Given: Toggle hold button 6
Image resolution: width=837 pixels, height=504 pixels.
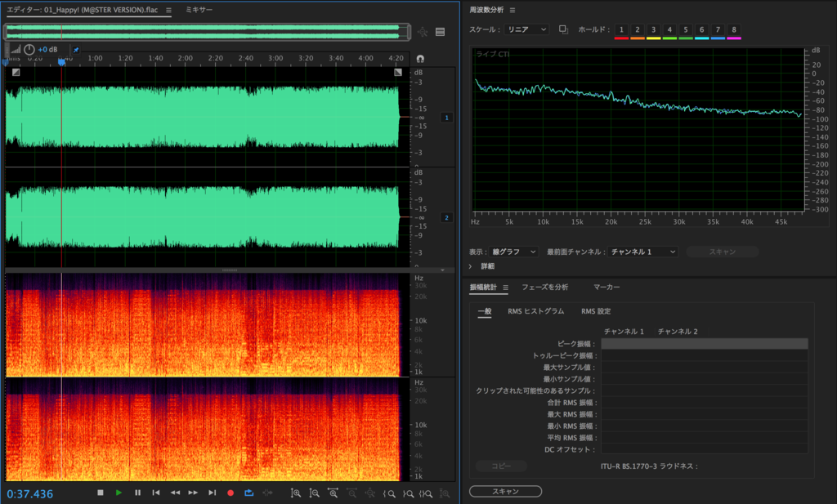Looking at the screenshot, I should coord(702,30).
